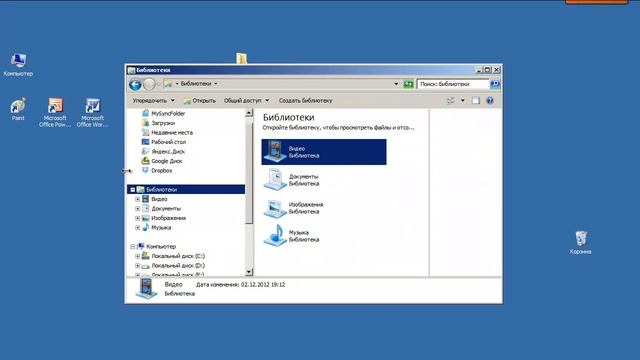640x360 pixels.
Task: Expand Локальный диск (D:) tree node
Action: tap(138, 266)
